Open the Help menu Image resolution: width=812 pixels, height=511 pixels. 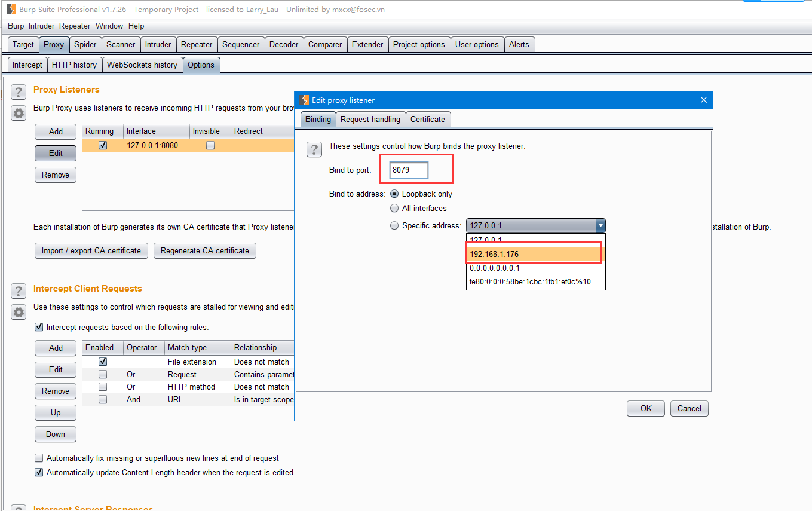pyautogui.click(x=136, y=26)
